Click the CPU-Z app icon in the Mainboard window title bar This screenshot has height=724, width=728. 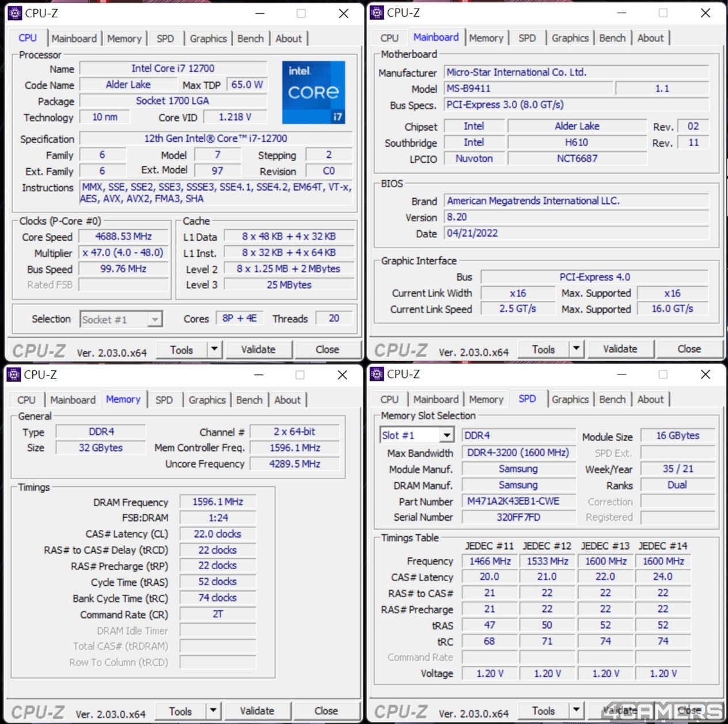(377, 12)
